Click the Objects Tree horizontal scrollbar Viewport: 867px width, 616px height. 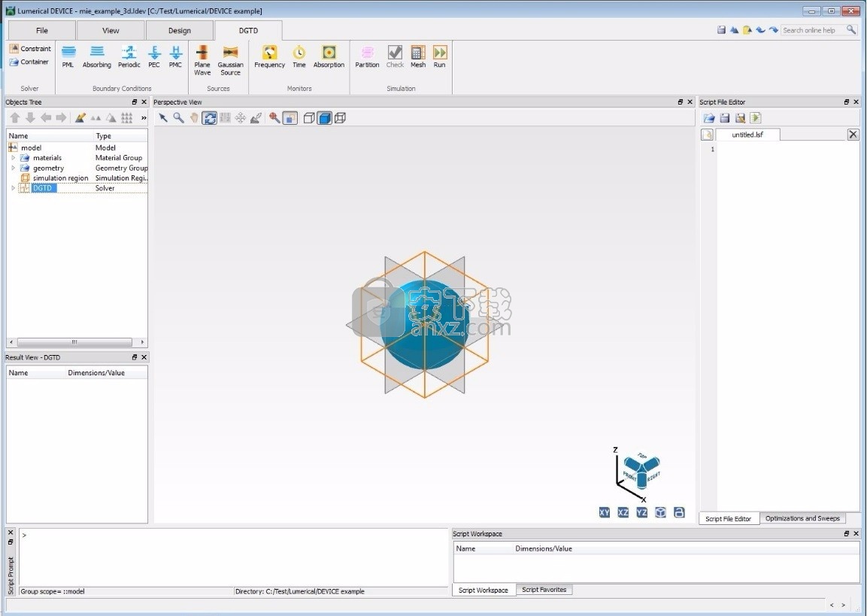click(x=74, y=342)
